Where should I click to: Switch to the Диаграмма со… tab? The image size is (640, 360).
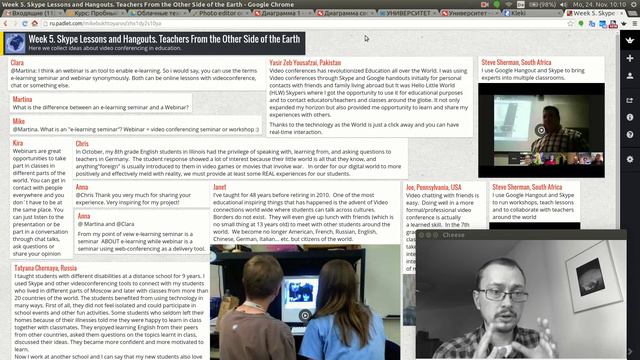point(346,13)
